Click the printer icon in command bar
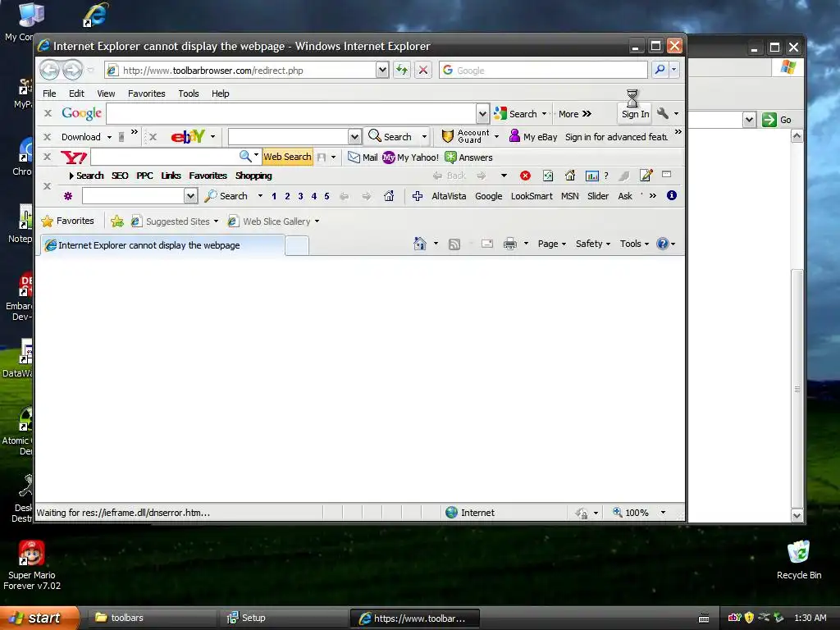 (x=510, y=244)
